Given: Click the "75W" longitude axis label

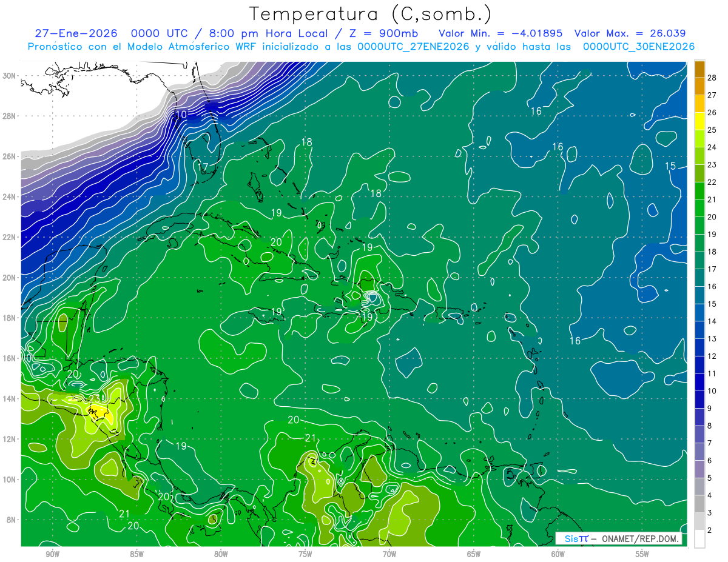Looking at the screenshot, I should click(305, 554).
